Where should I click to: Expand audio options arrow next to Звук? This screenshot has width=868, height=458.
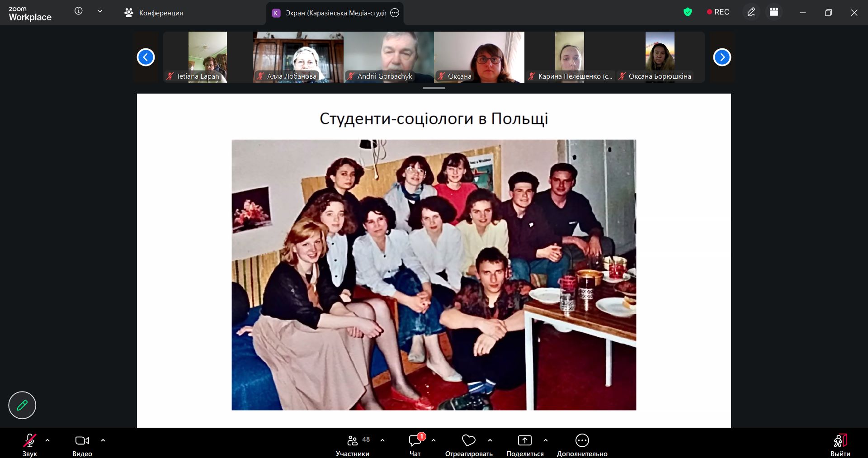[x=47, y=440]
